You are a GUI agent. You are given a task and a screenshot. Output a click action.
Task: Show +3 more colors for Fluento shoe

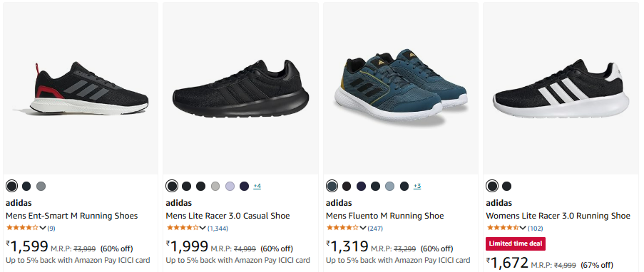click(417, 187)
